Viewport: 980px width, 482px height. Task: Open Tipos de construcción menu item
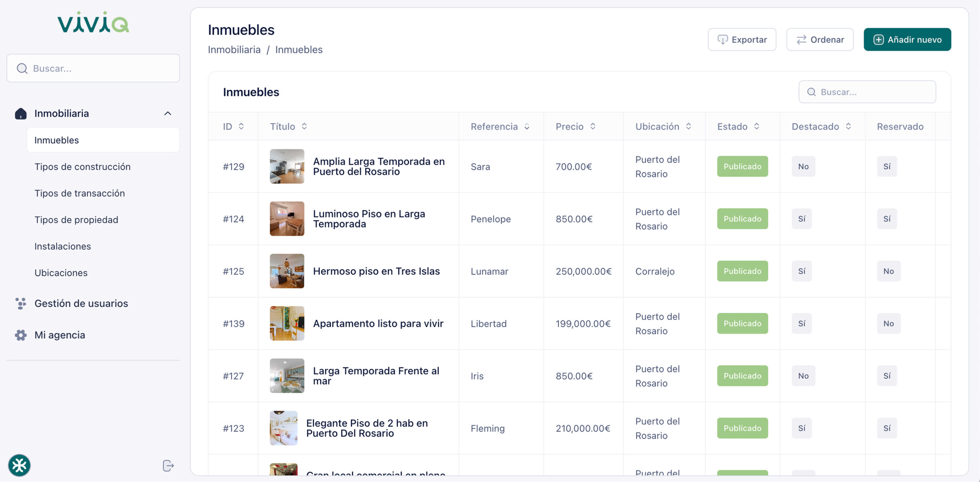click(82, 167)
